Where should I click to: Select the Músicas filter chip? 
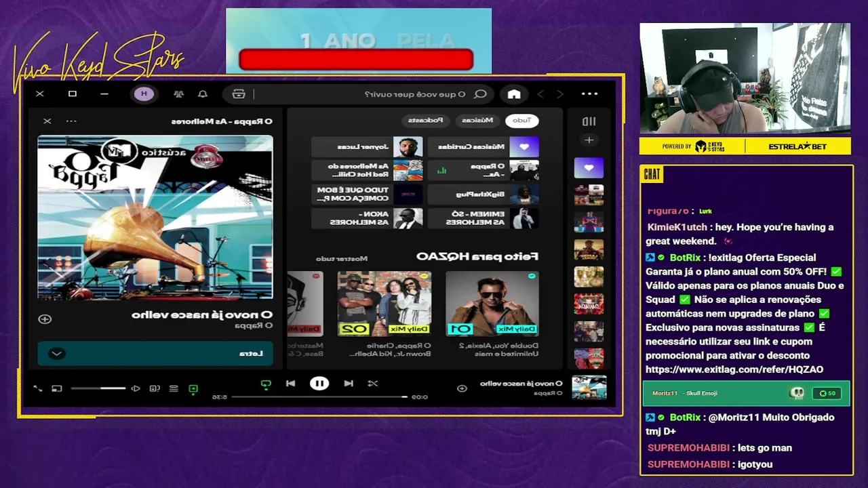click(477, 121)
